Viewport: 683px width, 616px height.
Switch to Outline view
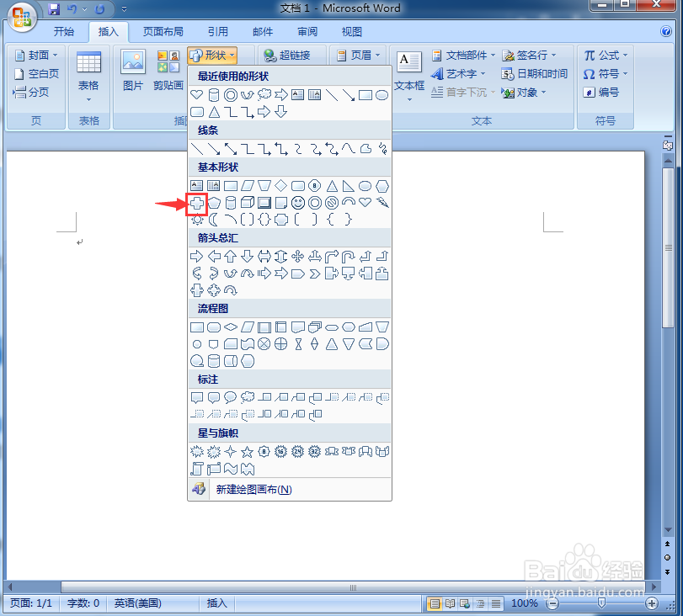480,603
